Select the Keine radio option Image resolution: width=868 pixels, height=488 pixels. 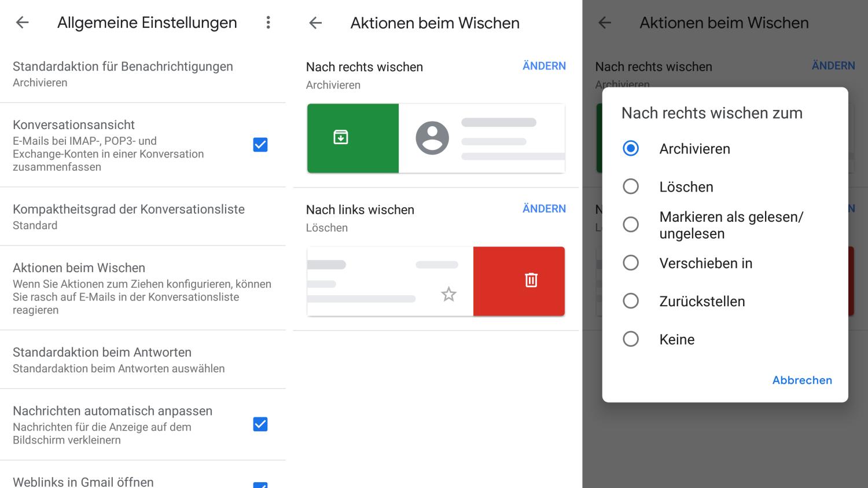[x=631, y=339]
